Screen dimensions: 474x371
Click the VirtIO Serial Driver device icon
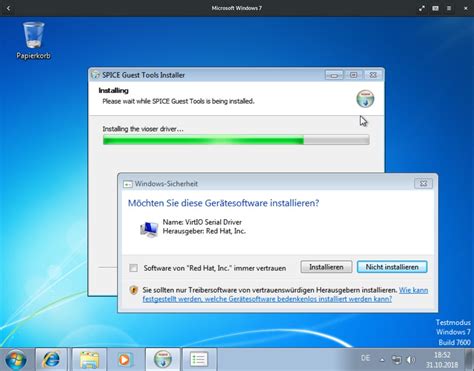point(149,228)
